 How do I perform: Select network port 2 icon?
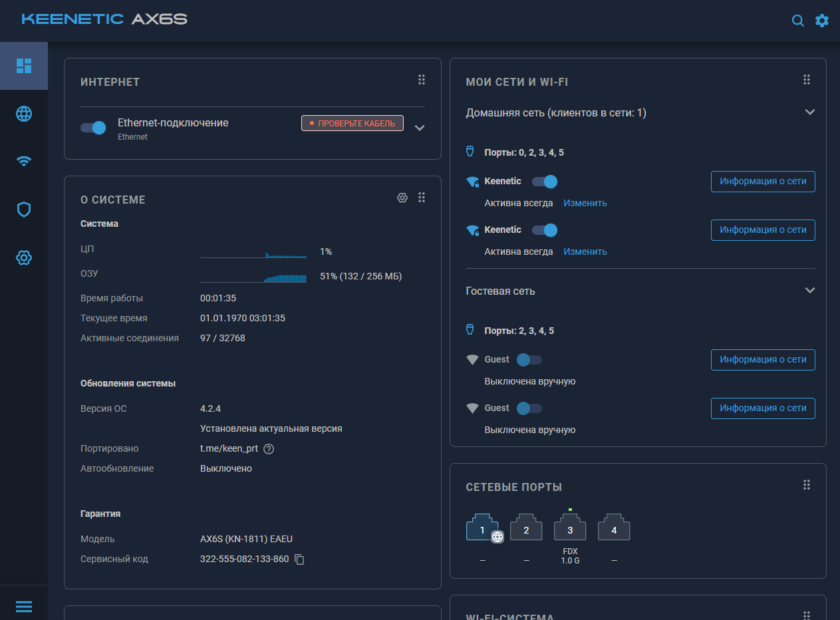526,528
